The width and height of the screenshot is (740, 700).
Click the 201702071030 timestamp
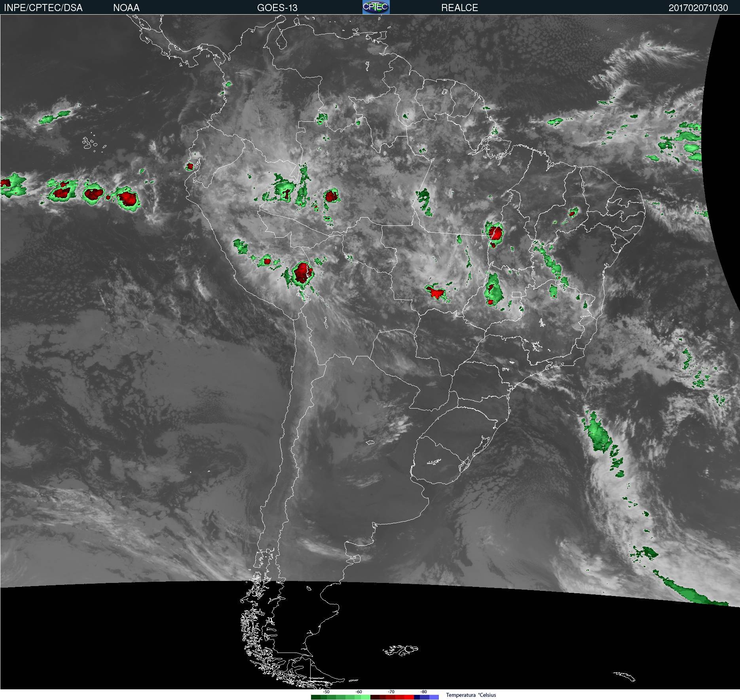698,8
